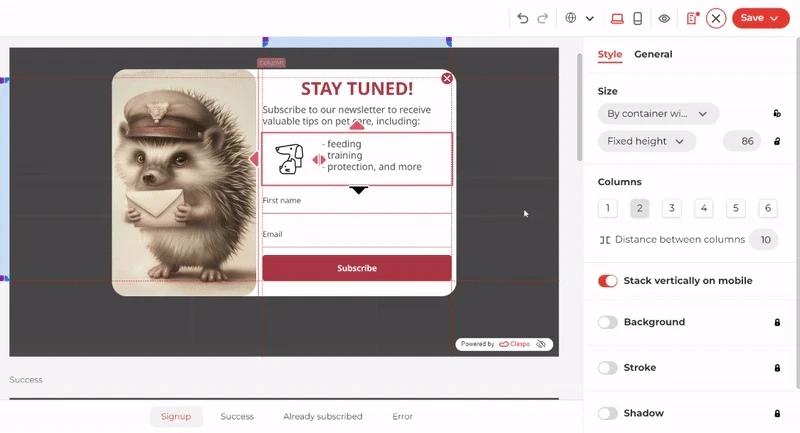Set columns count to 5
The height and width of the screenshot is (433, 800).
point(736,208)
